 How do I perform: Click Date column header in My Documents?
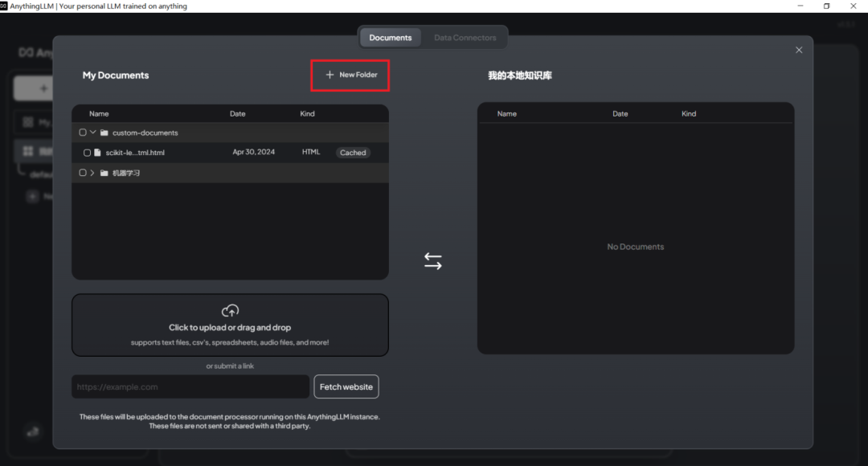237,113
